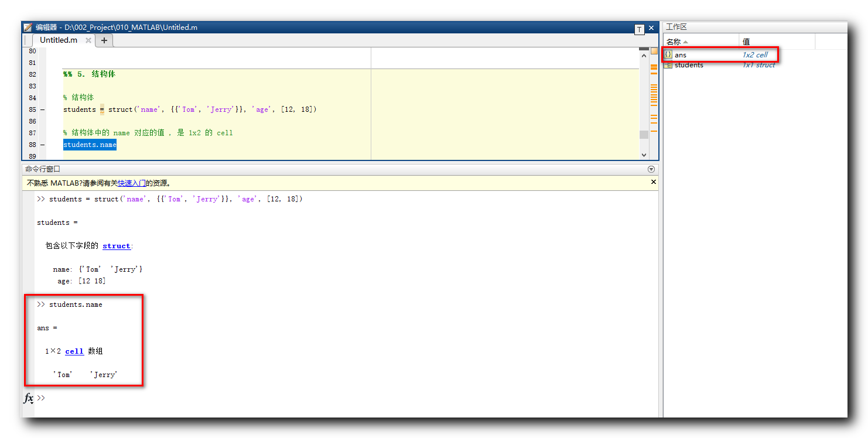Viewport: 868px width, 438px height.
Task: Click the 命令行窗口 panel title
Action: click(x=43, y=169)
